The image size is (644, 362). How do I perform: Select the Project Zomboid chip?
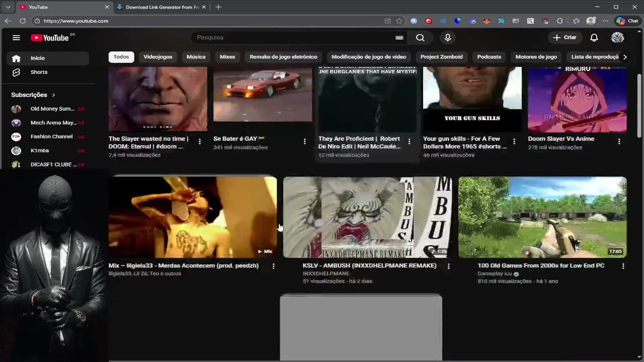click(442, 57)
